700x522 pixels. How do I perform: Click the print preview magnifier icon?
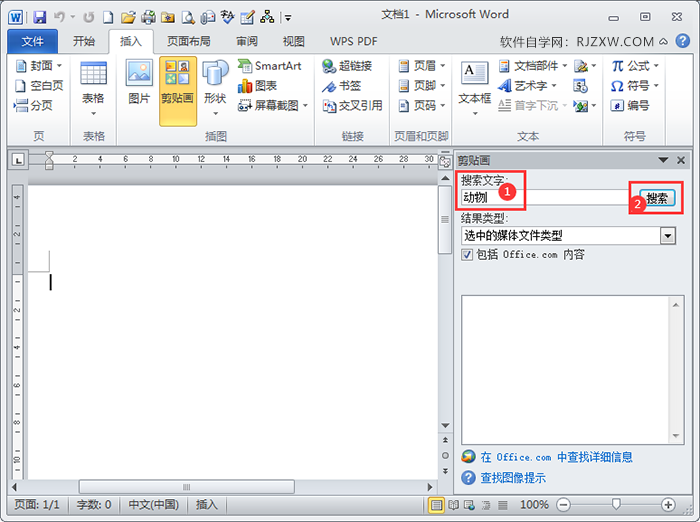click(x=188, y=17)
